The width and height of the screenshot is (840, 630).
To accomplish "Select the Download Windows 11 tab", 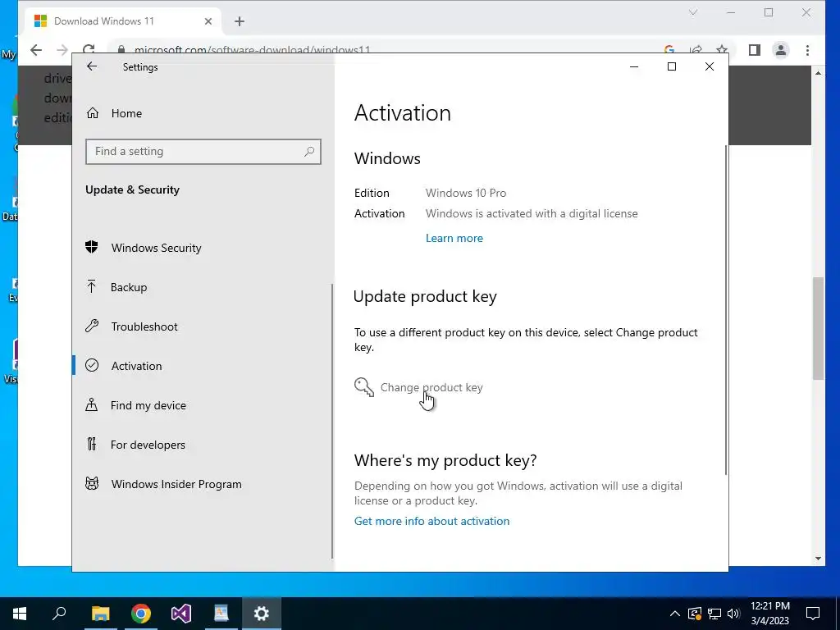I will [123, 21].
